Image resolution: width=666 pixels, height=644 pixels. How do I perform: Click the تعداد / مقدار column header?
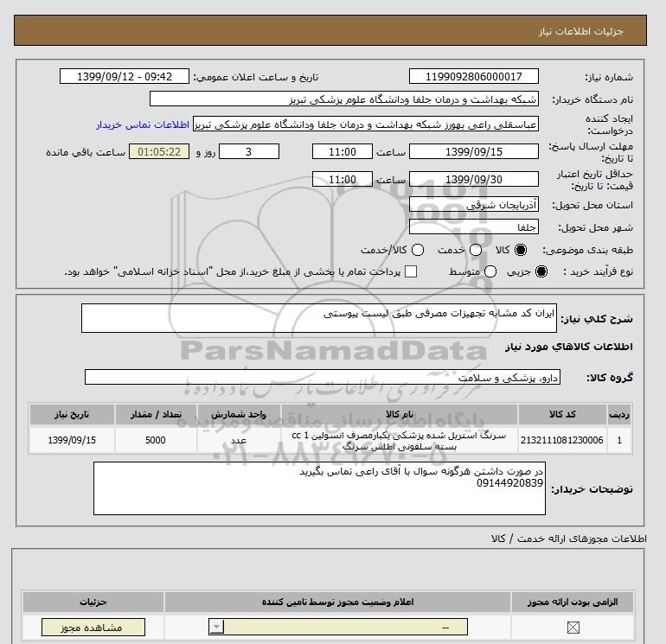156,414
